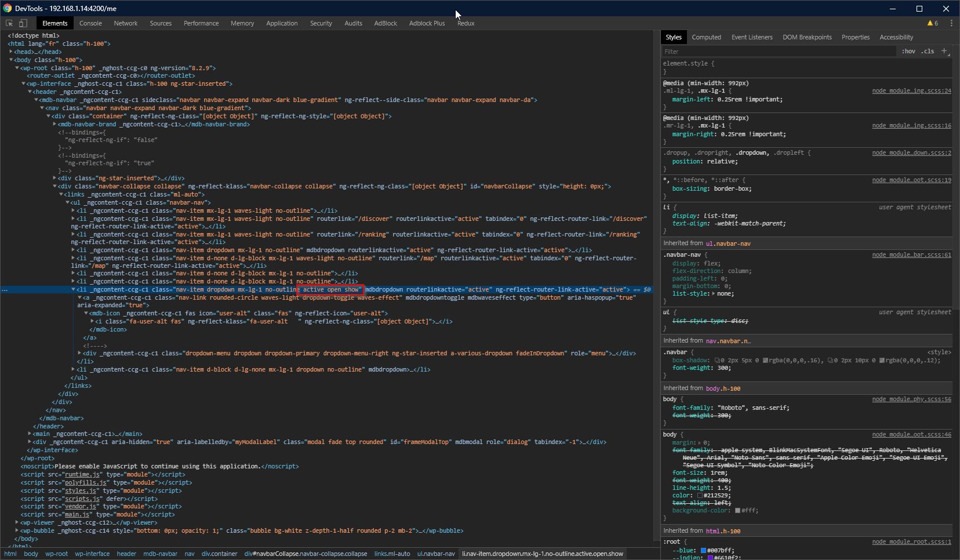This screenshot has height=560, width=960.
Task: Focus the styles Filter input field
Action: [779, 51]
